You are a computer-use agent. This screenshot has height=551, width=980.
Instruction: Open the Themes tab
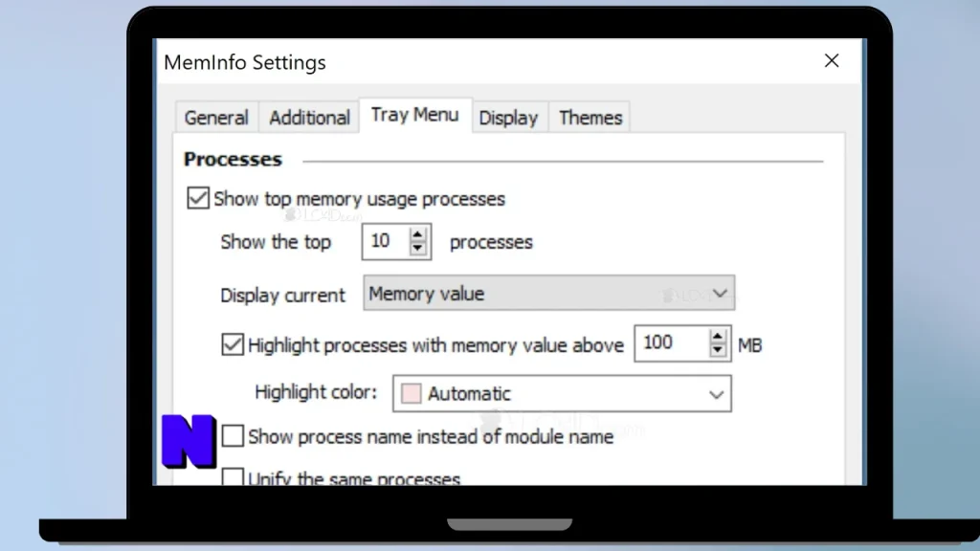(590, 118)
